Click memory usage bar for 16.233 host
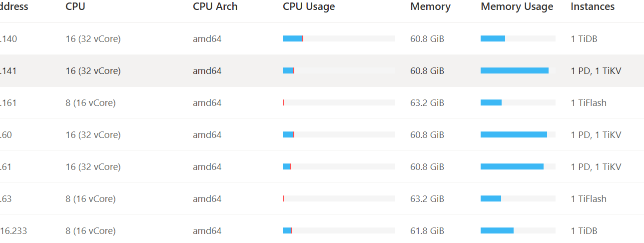This screenshot has height=243, width=644. click(518, 230)
